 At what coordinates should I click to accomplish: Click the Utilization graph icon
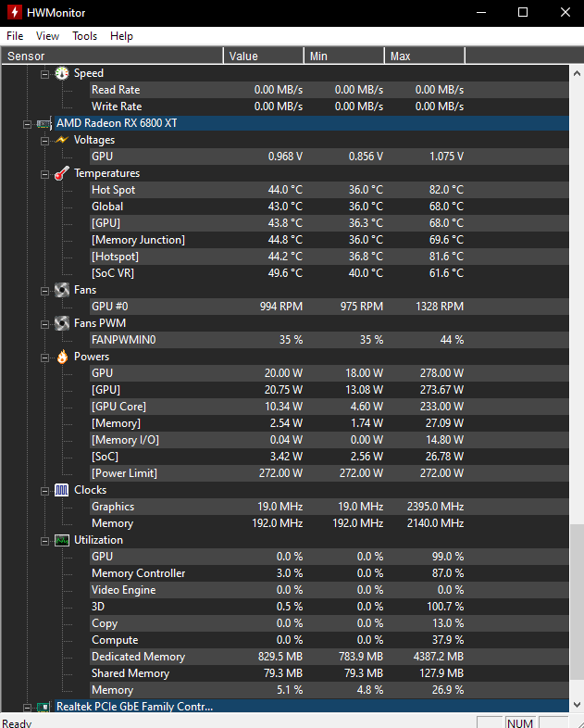tap(62, 540)
